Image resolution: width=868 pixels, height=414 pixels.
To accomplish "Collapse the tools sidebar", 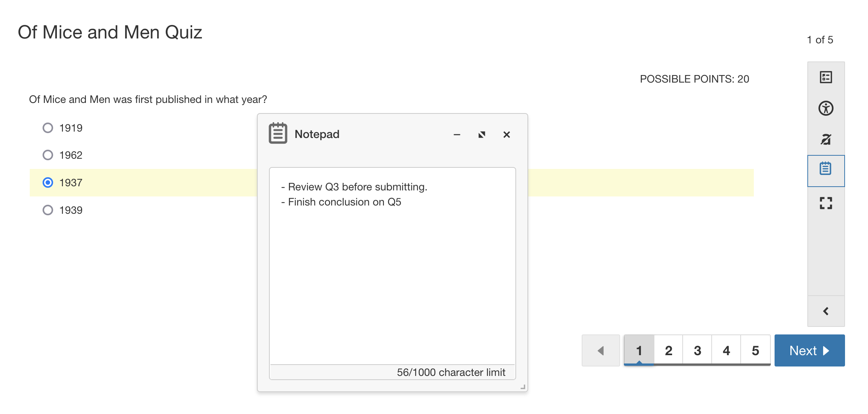I will point(826,311).
